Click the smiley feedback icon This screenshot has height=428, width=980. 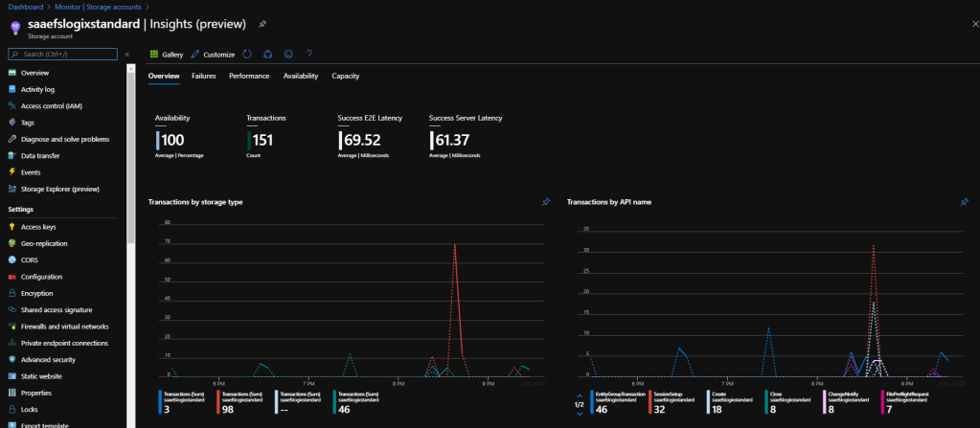coord(288,55)
